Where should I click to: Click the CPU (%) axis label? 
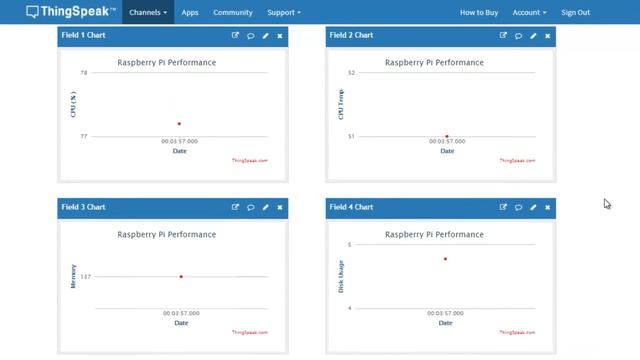click(x=73, y=104)
